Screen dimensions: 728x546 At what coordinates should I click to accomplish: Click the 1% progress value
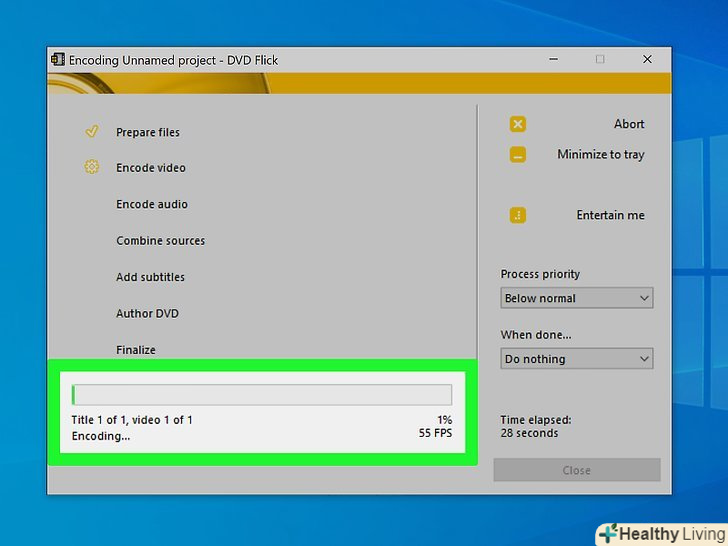pyautogui.click(x=444, y=420)
